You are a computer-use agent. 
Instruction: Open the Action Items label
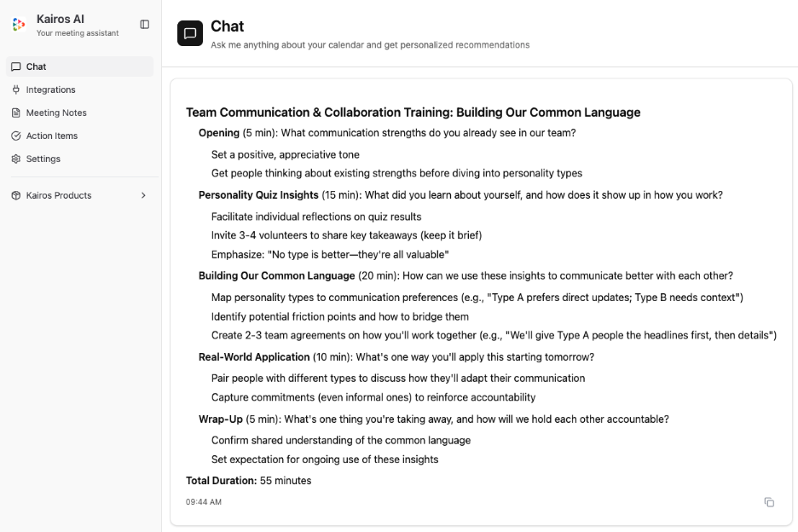click(52, 136)
